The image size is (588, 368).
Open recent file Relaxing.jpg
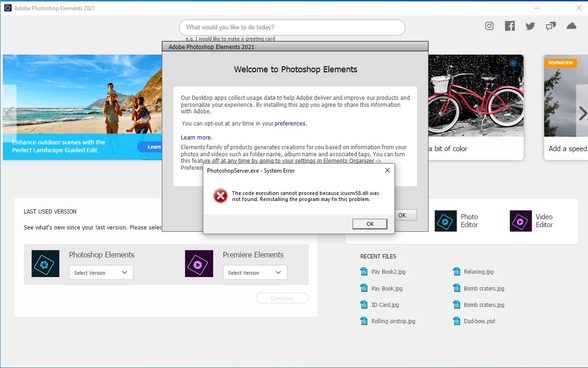(x=478, y=272)
